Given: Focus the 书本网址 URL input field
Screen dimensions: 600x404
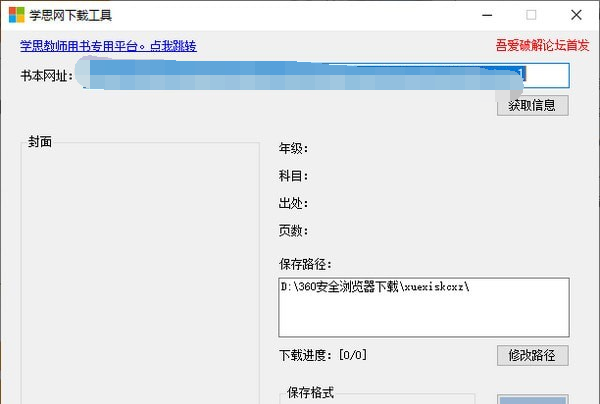Looking at the screenshot, I should 324,75.
